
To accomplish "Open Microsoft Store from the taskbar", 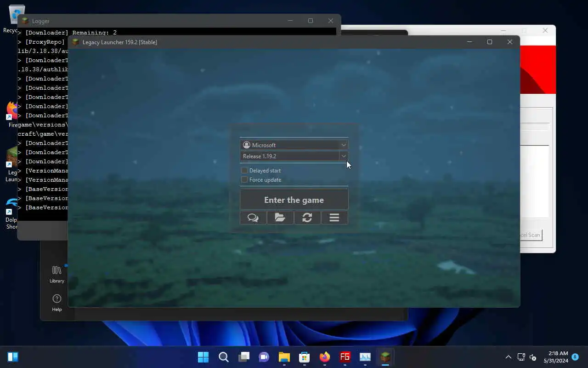I will click(x=304, y=357).
